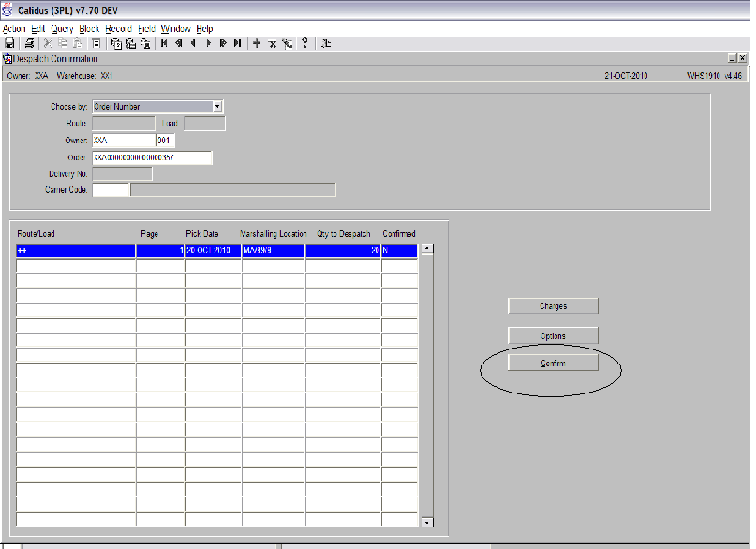
Task: Click the Order number input field
Action: pyautogui.click(x=152, y=157)
